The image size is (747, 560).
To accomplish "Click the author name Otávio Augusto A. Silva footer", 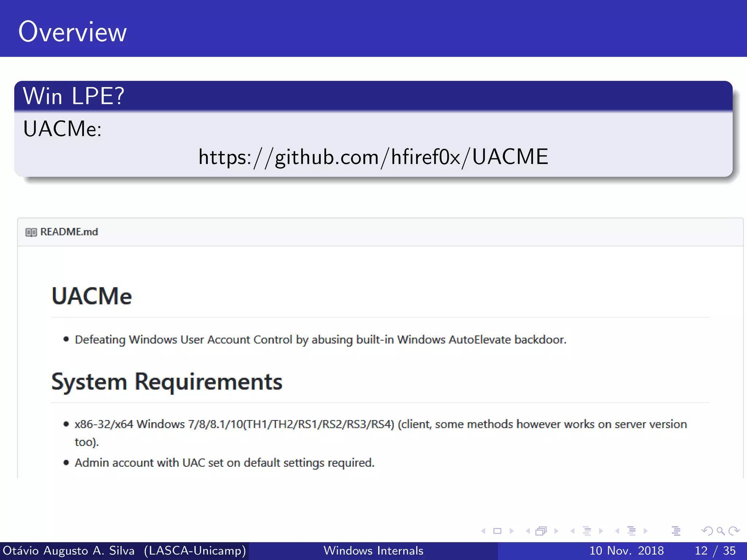I will coord(69,551).
